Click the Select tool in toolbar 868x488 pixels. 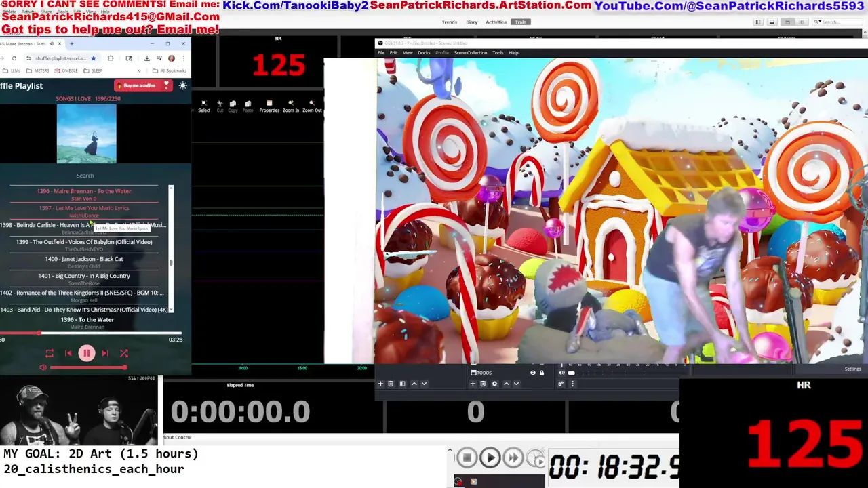pos(204,106)
